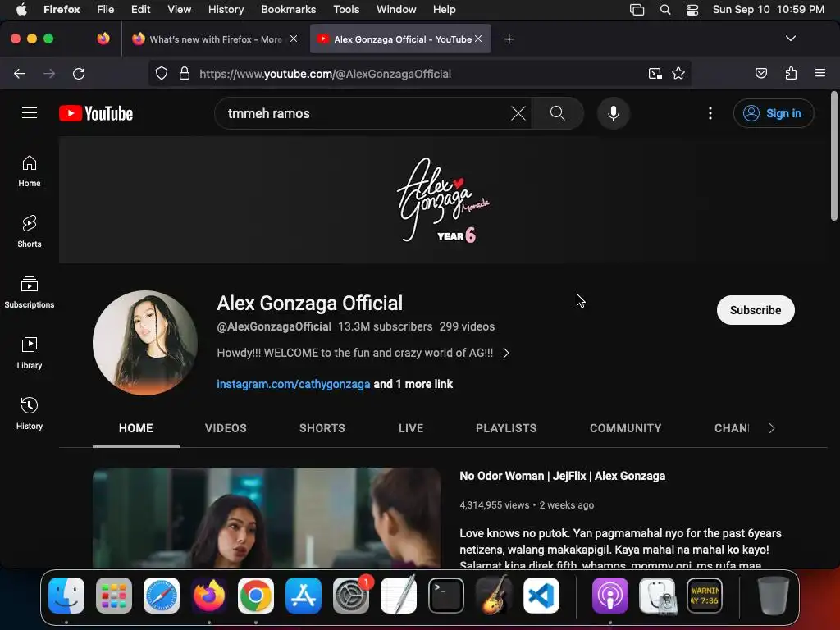This screenshot has height=630, width=840.
Task: Open the Apple menu
Action: (x=21, y=10)
